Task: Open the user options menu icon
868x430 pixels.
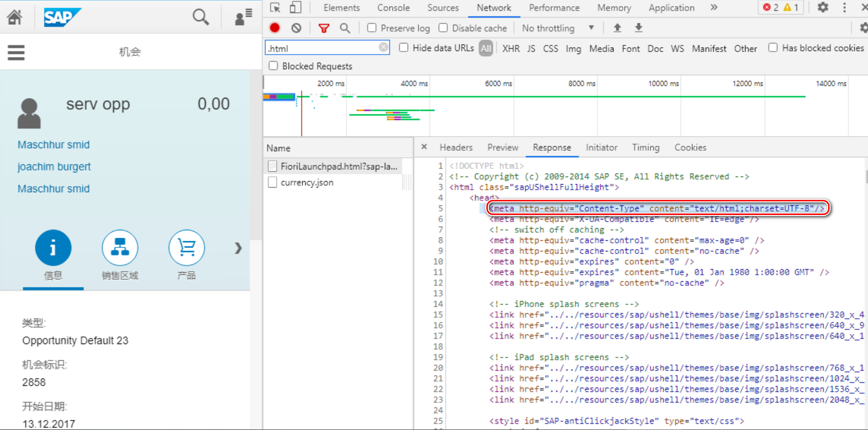Action: (x=244, y=17)
